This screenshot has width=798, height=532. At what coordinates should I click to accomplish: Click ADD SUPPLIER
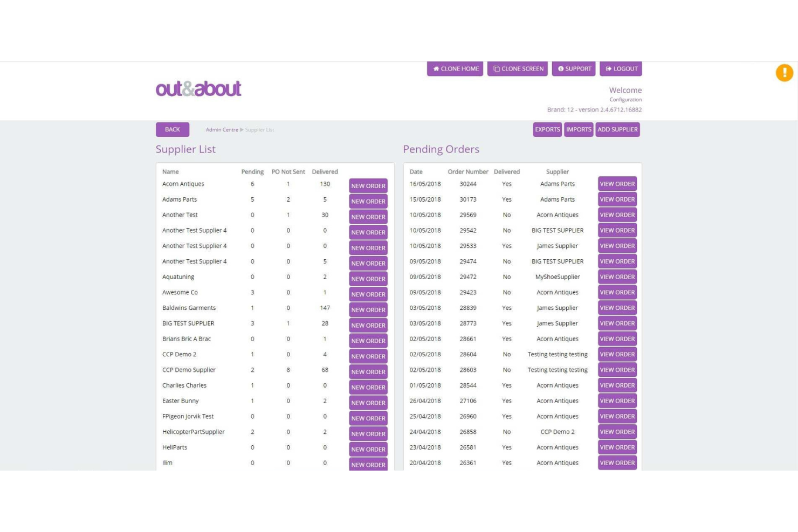tap(618, 129)
